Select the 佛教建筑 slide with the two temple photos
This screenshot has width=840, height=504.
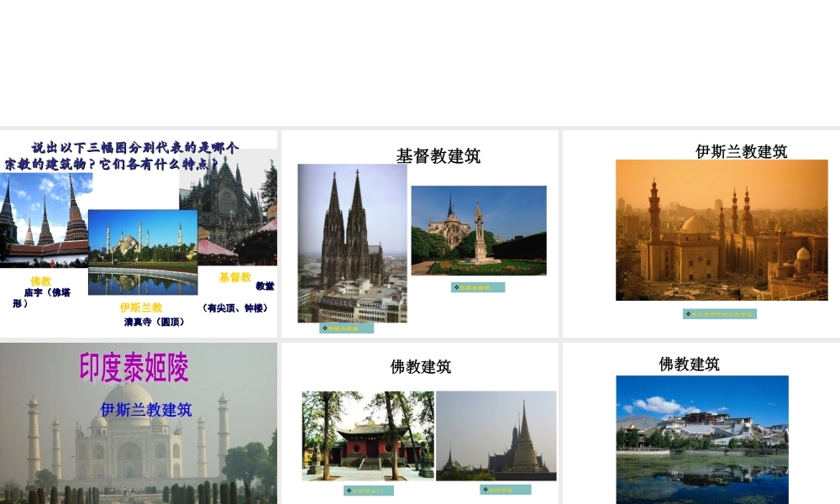pos(419,423)
